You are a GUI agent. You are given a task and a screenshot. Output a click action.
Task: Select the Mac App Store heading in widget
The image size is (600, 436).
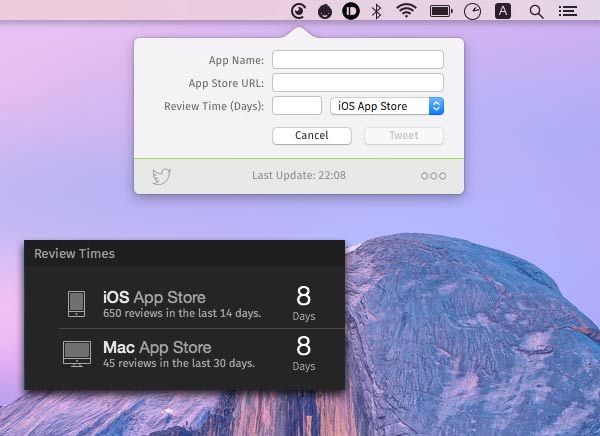(x=157, y=347)
